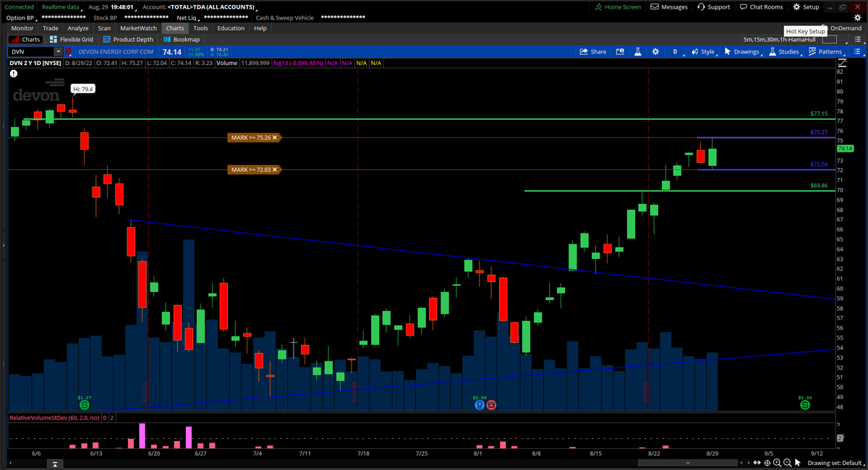Viewport: 868px width, 470px height.
Task: Click the exclamation alert icon on chart
Action: [x=13, y=74]
